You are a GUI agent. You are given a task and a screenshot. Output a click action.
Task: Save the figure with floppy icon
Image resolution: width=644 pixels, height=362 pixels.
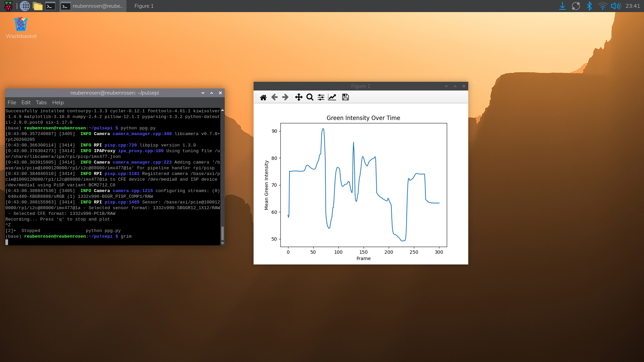[345, 97]
